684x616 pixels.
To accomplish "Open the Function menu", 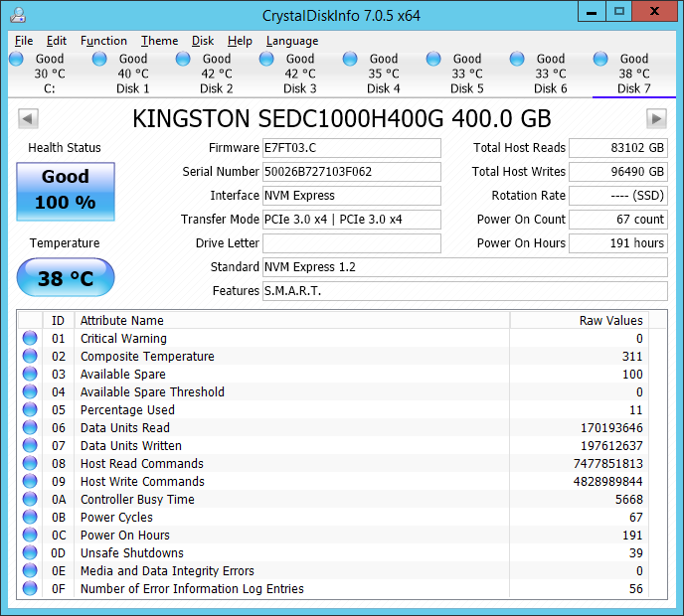I will point(103,41).
